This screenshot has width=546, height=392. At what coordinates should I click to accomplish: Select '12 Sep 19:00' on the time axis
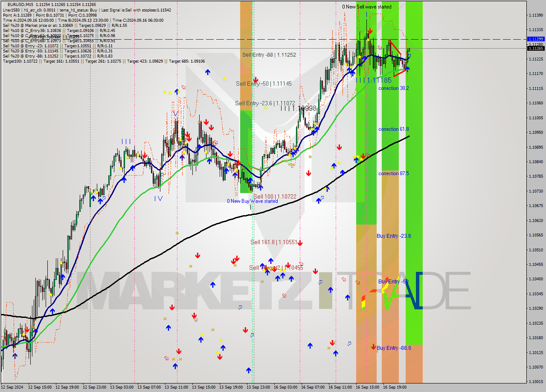tap(67, 387)
